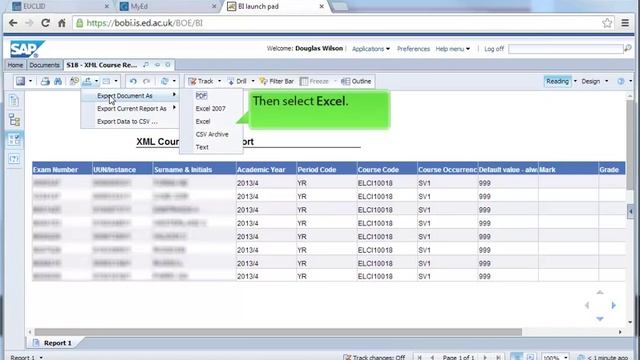Pin the S18 XML Course tab icon

[x=158, y=65]
